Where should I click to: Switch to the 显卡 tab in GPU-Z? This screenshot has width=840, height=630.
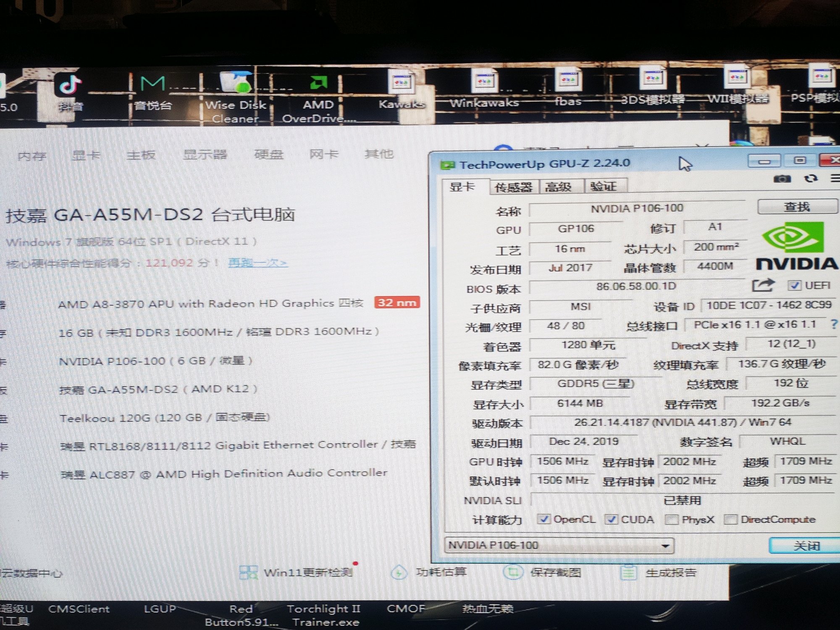pos(462,186)
